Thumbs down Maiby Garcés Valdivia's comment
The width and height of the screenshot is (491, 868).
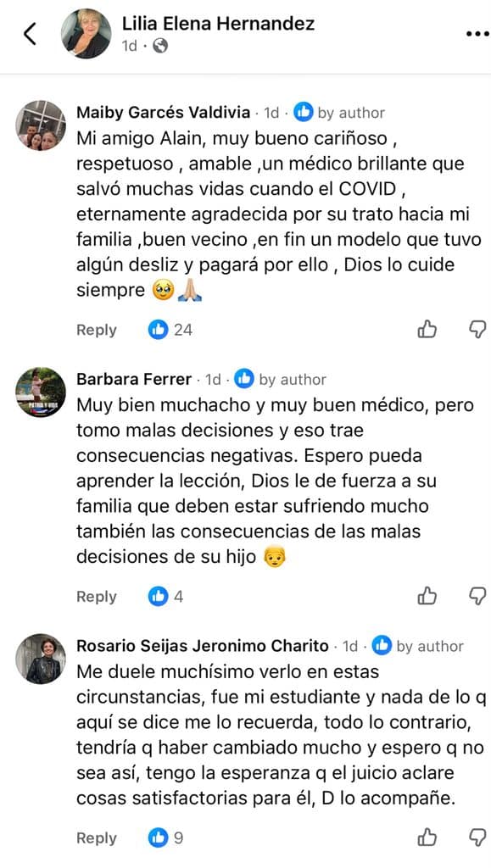point(477,330)
